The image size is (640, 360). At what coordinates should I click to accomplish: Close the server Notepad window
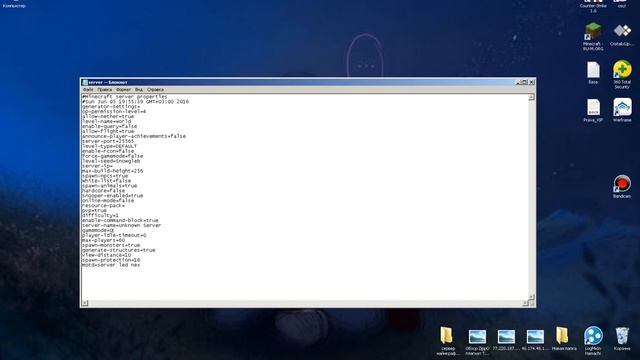[531, 82]
